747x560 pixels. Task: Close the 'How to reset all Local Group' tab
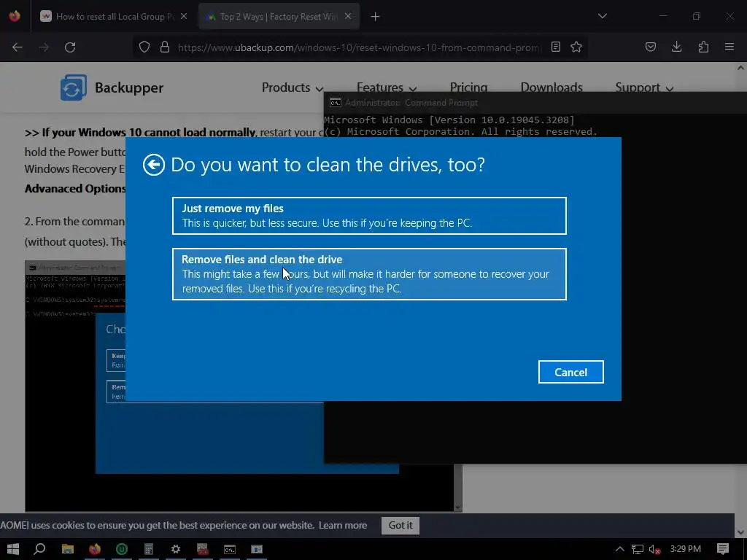(x=184, y=17)
